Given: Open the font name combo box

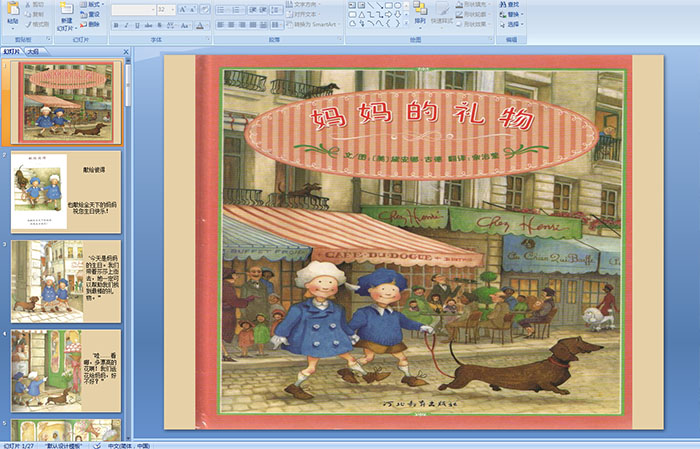Looking at the screenshot, I should [x=133, y=10].
